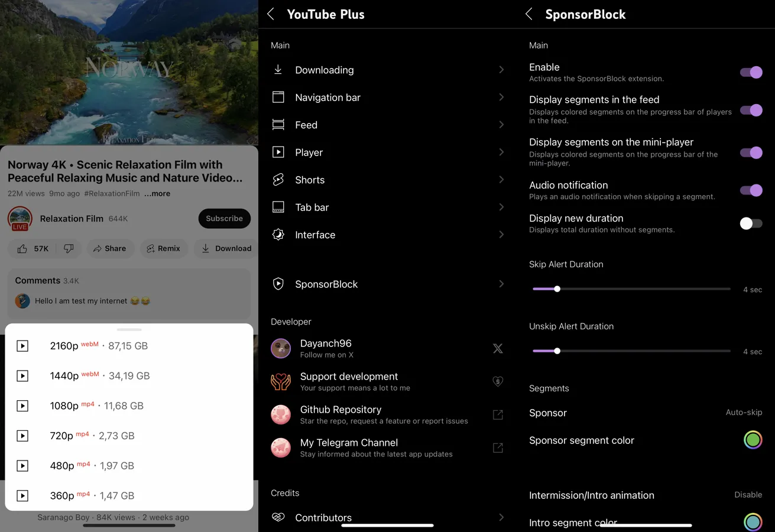Viewport: 775px width, 532px height.
Task: Toggle Display segments on the mini-player
Action: [x=751, y=153]
